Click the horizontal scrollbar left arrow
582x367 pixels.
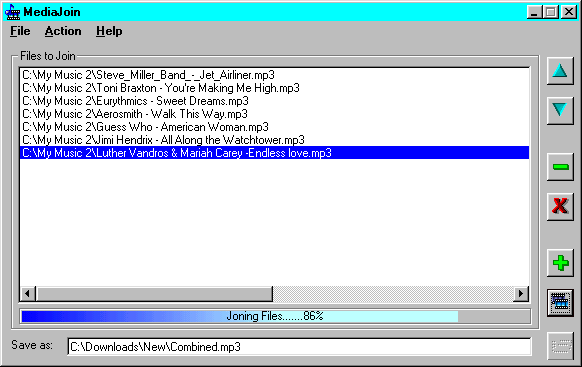click(x=28, y=294)
